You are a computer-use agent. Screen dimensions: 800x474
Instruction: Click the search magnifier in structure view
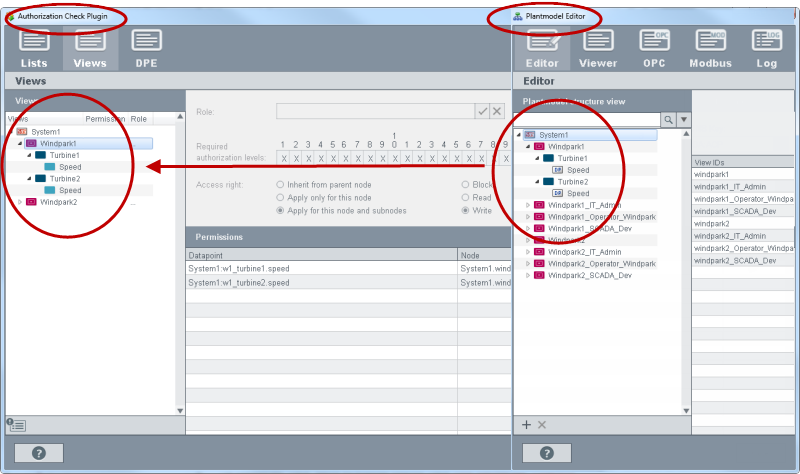pos(669,120)
